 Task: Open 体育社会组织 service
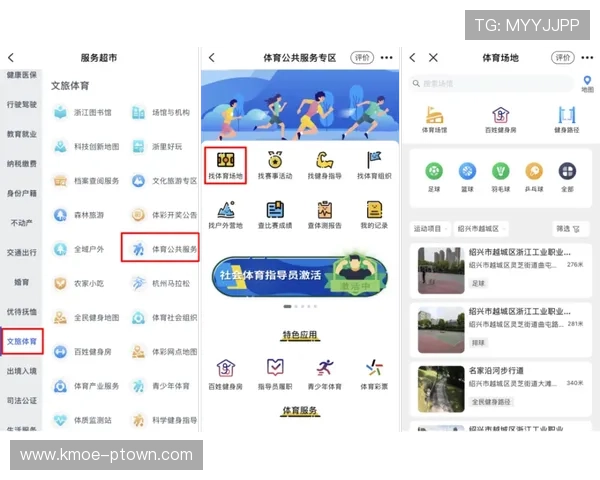pyautogui.click(x=164, y=318)
